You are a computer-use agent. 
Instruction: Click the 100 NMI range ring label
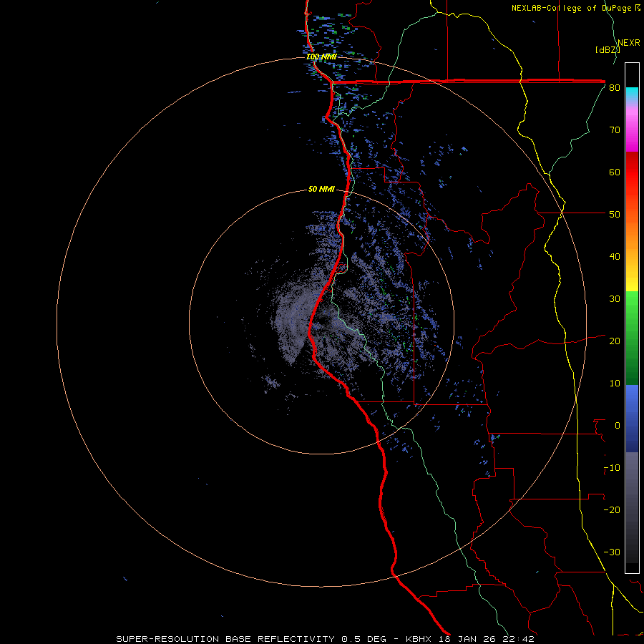(x=321, y=57)
